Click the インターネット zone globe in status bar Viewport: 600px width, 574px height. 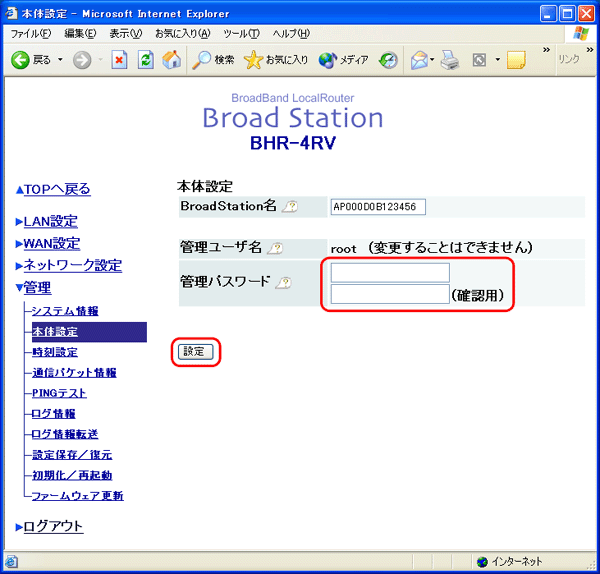pos(482,562)
